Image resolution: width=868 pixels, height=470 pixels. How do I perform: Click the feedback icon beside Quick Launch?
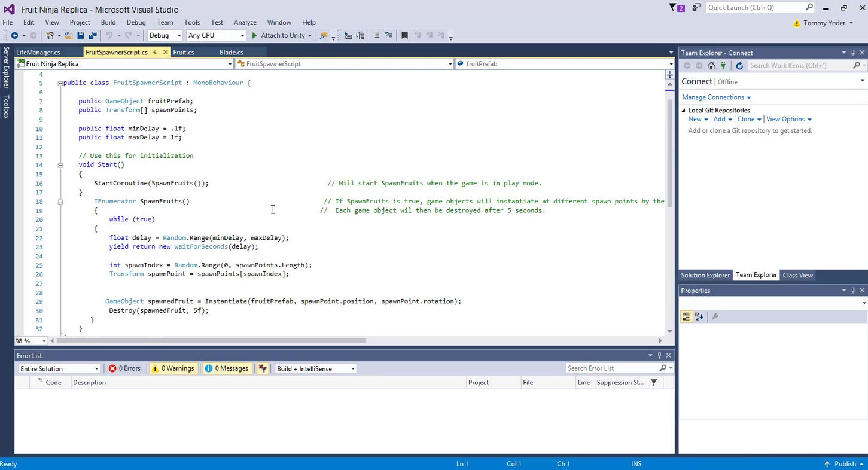tap(696, 8)
